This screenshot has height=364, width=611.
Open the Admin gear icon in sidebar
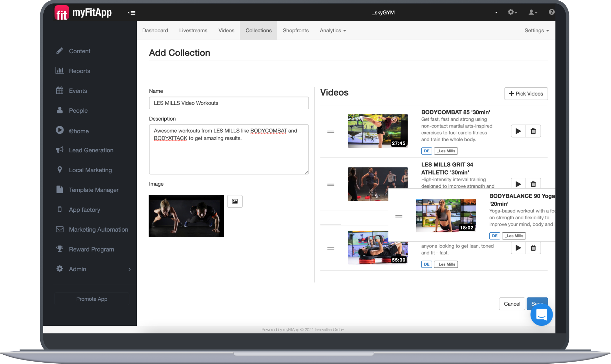(60, 269)
